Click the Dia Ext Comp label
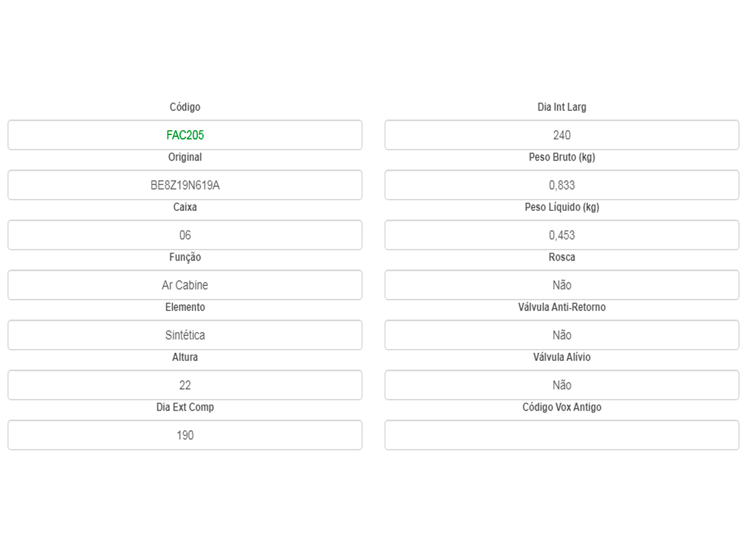This screenshot has width=747, height=560. 185,408
